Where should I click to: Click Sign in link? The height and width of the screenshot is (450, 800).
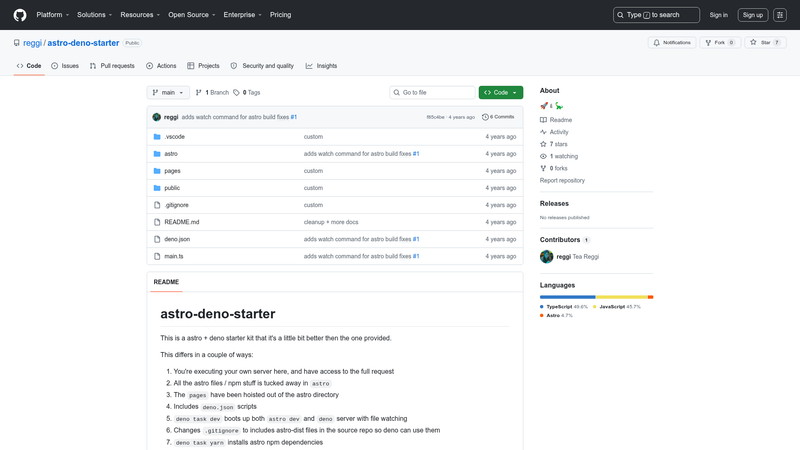718,15
